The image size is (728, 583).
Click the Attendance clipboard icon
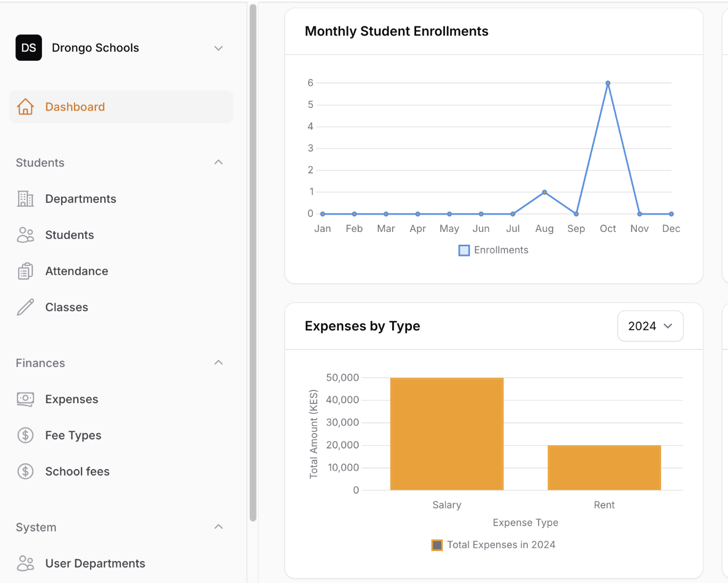[25, 271]
